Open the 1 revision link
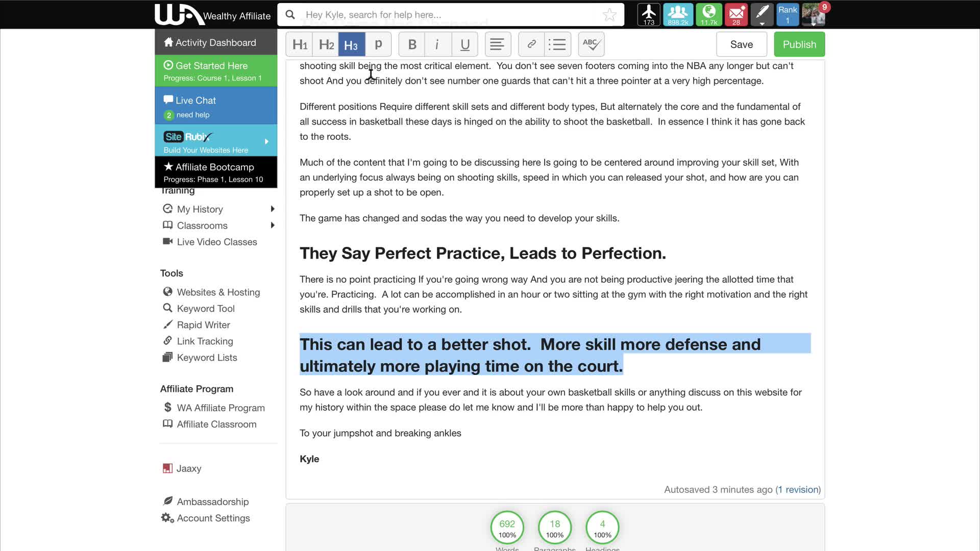Viewport: 980px width, 551px height. click(x=798, y=490)
